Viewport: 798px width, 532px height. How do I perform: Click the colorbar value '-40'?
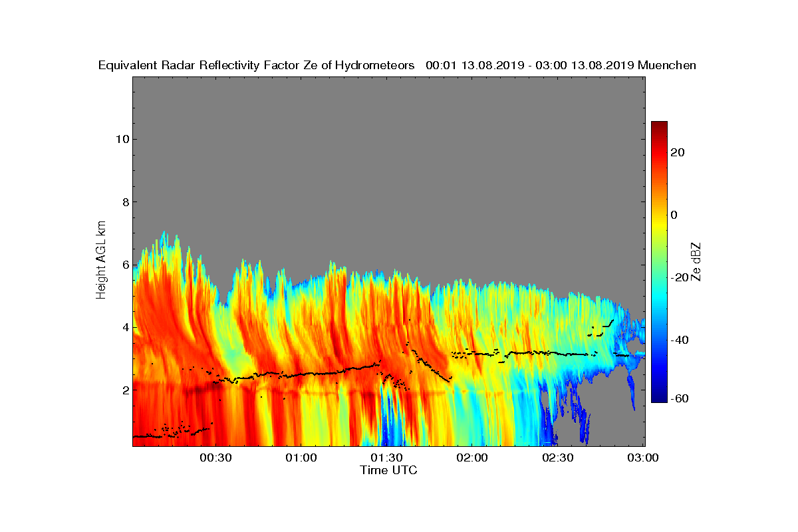678,340
